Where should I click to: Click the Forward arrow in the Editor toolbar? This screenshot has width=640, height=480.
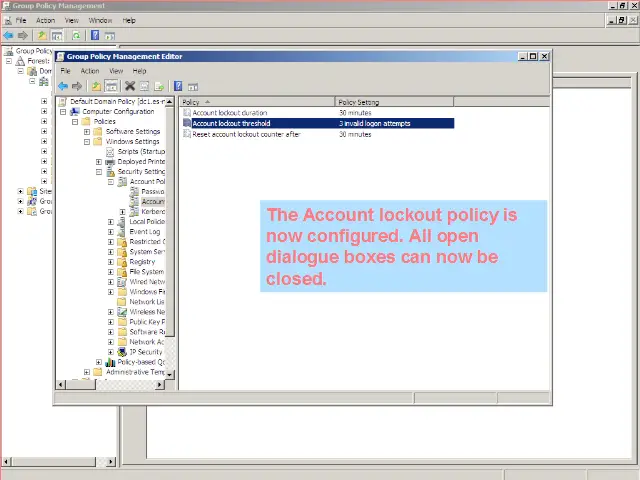tap(77, 86)
